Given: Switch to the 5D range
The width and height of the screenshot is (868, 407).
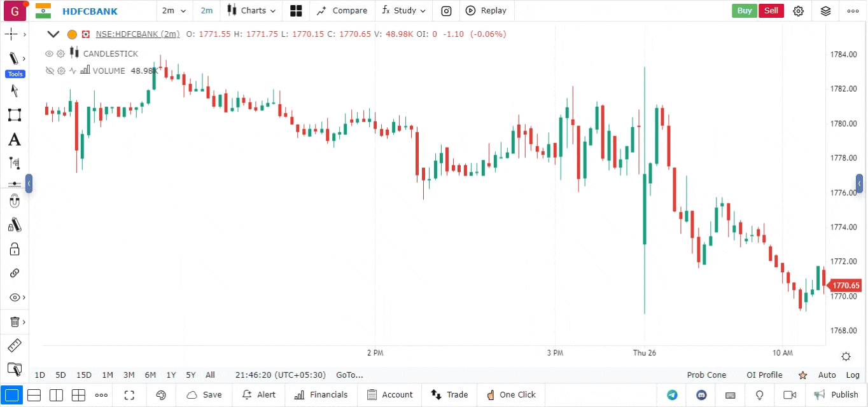Looking at the screenshot, I should [60, 375].
